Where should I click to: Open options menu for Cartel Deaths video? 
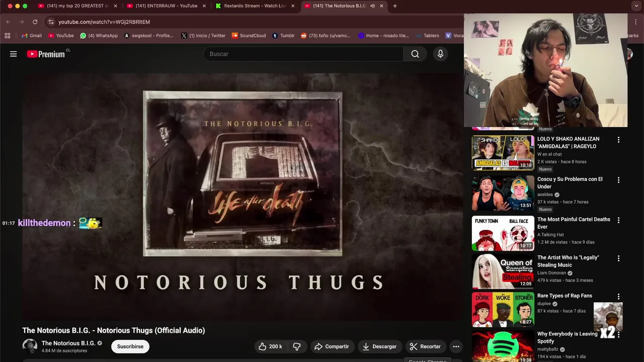tap(618, 220)
